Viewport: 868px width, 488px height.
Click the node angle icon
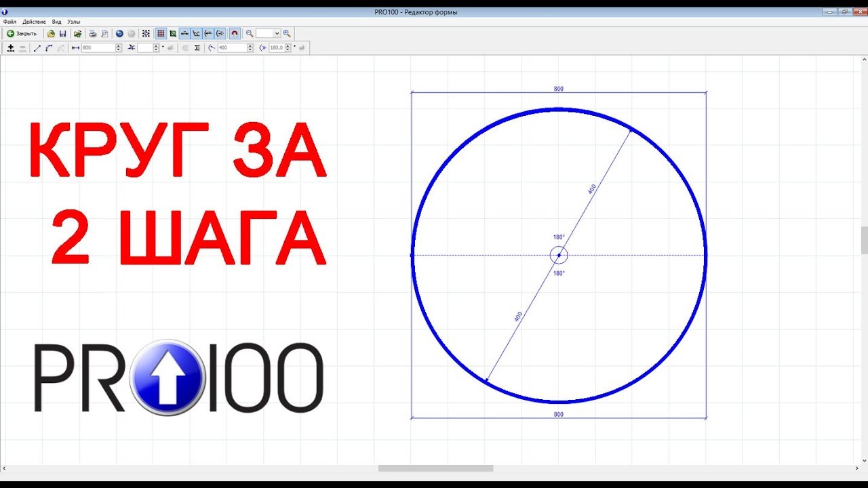point(131,48)
